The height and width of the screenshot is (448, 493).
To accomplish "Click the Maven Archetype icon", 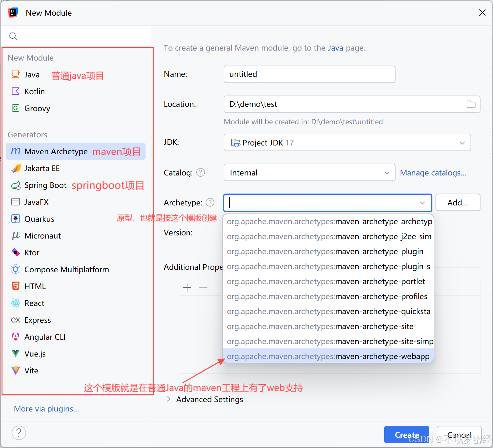I will pyautogui.click(x=16, y=151).
